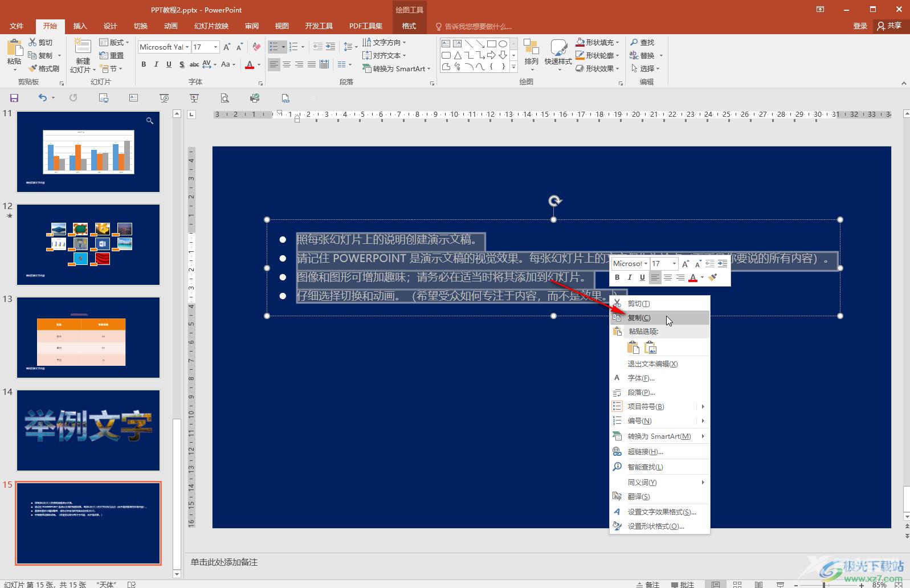Screen dimensions: 910x588
Task: Click the Sign in (登录) link
Action: click(860, 26)
